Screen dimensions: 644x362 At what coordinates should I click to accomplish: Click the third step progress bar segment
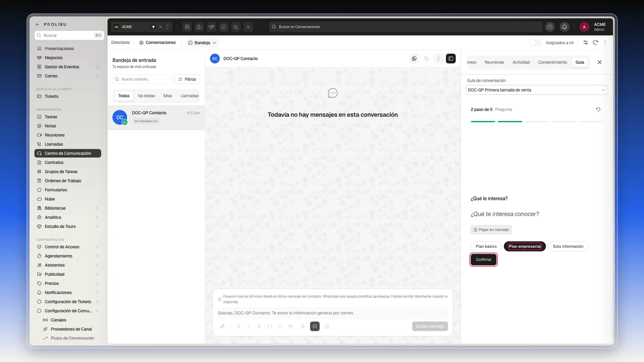coord(537,122)
